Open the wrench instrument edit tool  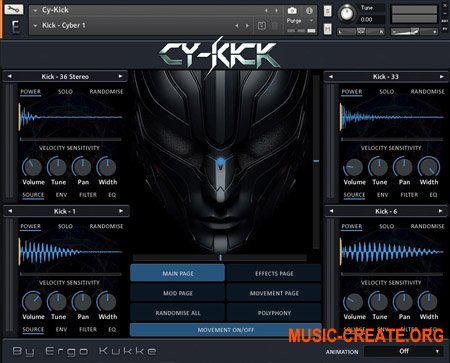tap(13, 9)
